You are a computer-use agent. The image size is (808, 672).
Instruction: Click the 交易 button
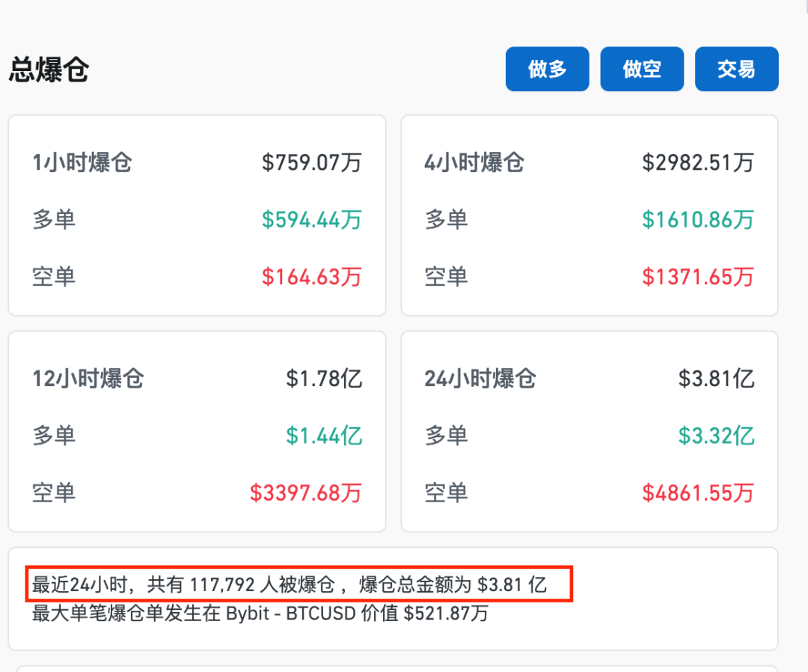pos(737,69)
